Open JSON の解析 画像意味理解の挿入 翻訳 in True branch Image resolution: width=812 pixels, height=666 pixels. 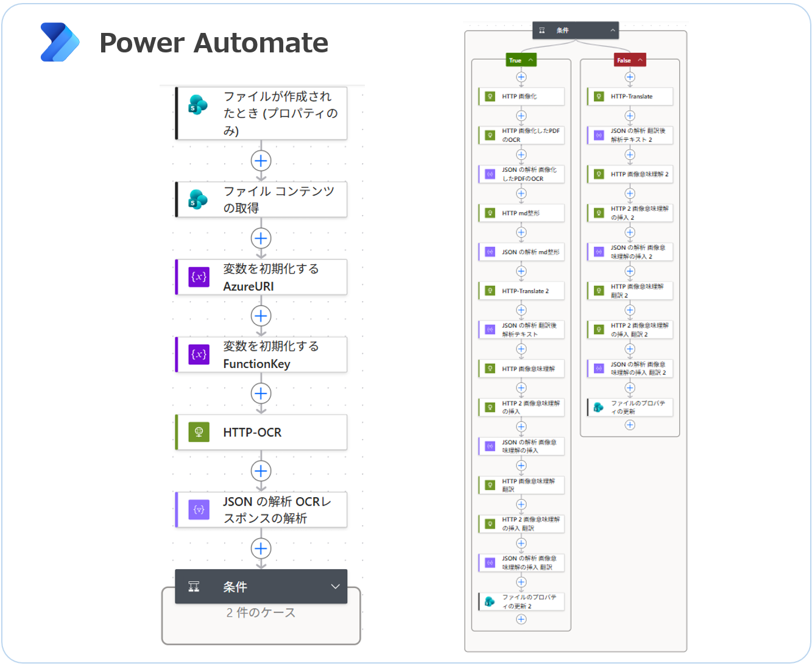(x=521, y=562)
